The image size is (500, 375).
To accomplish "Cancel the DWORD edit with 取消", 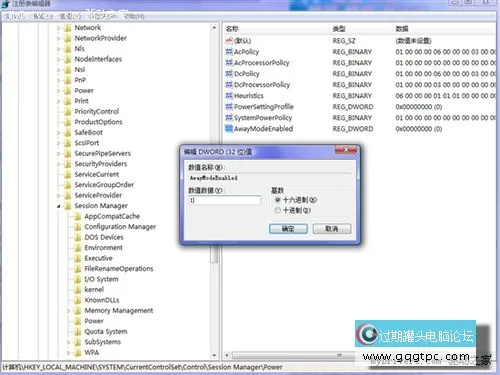I will point(332,229).
